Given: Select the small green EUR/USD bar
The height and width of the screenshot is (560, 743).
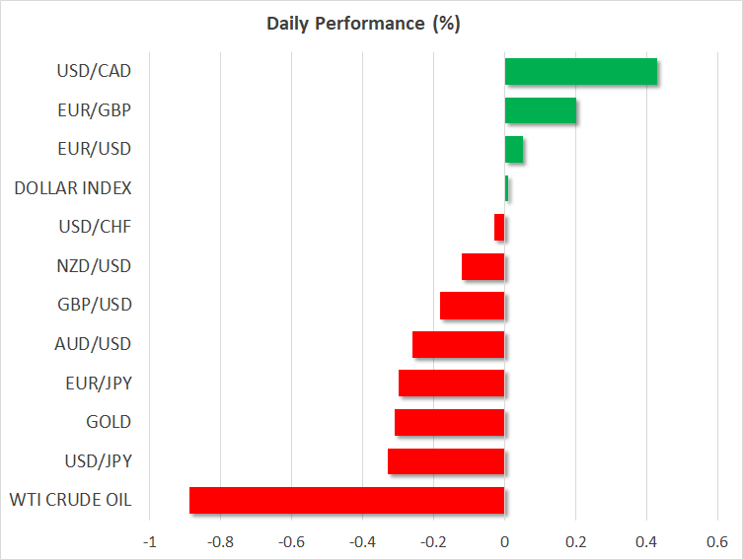Looking at the screenshot, I should (514, 149).
